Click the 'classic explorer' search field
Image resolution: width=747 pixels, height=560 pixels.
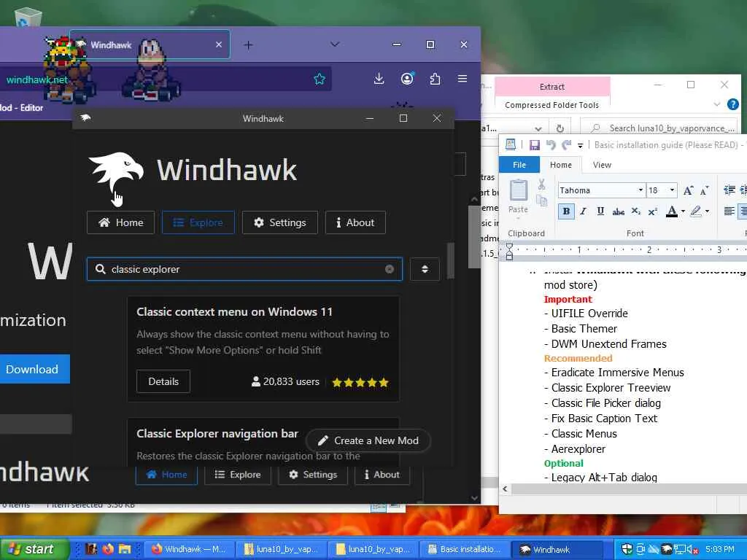pos(244,269)
